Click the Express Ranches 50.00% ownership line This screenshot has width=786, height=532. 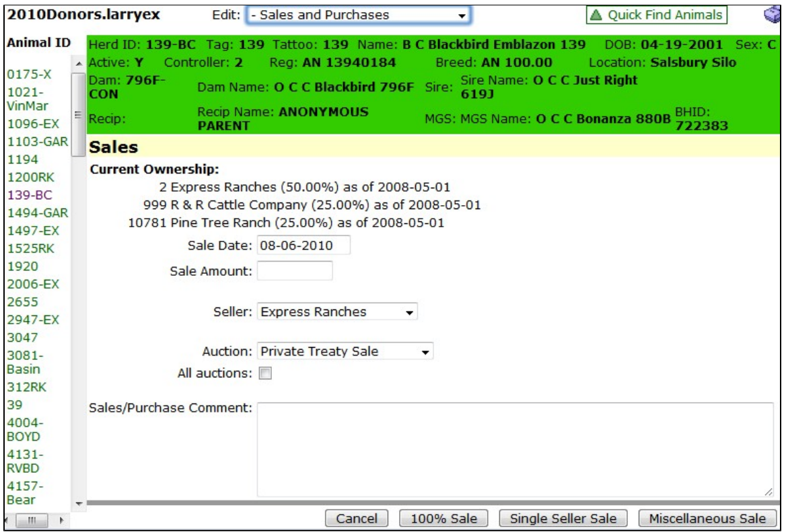[x=305, y=188]
